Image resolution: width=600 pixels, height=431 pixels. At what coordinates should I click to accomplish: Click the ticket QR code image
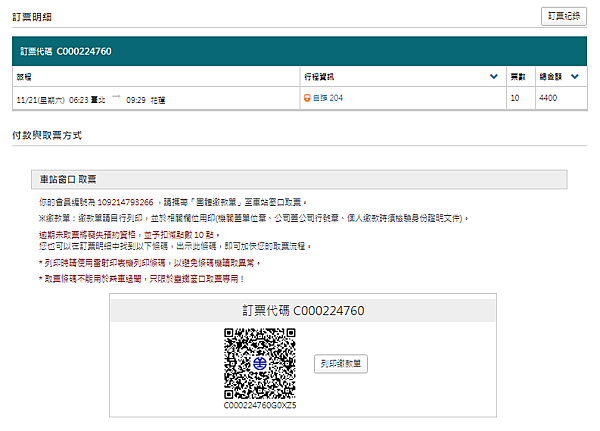pos(260,364)
